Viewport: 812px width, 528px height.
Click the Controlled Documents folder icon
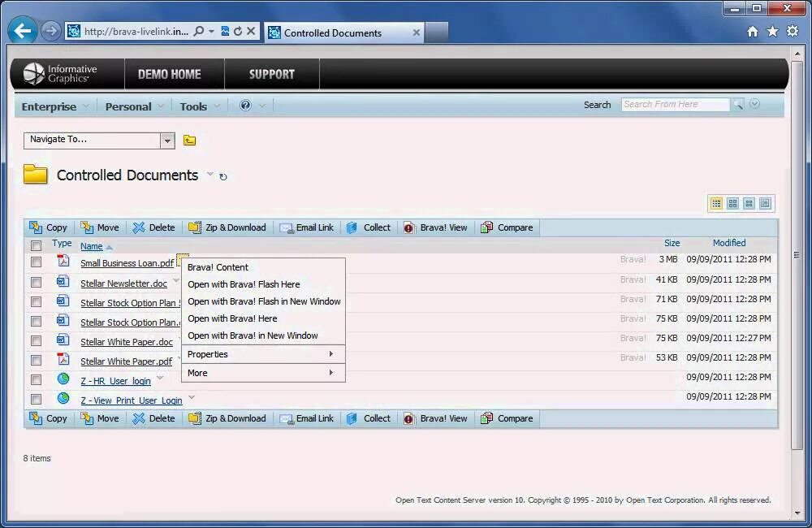[35, 174]
